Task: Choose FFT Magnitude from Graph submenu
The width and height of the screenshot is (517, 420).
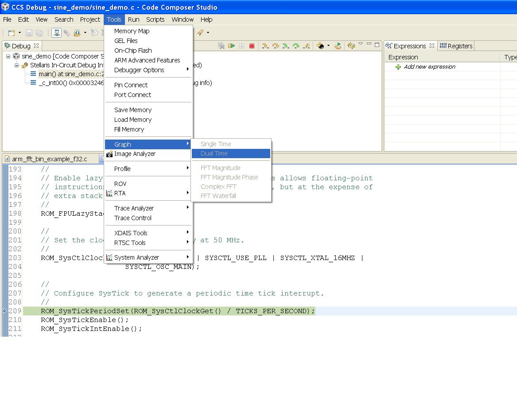Action: pos(220,168)
